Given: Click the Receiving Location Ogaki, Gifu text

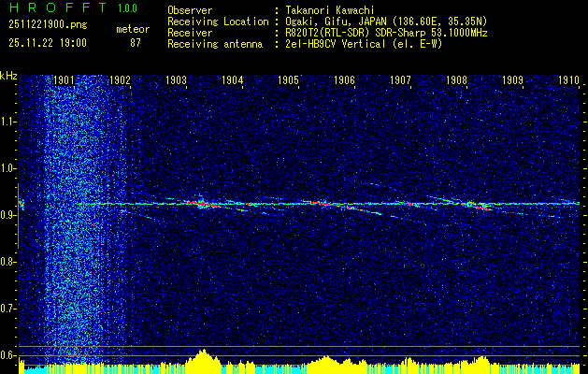Looking at the screenshot, I should (x=386, y=22).
